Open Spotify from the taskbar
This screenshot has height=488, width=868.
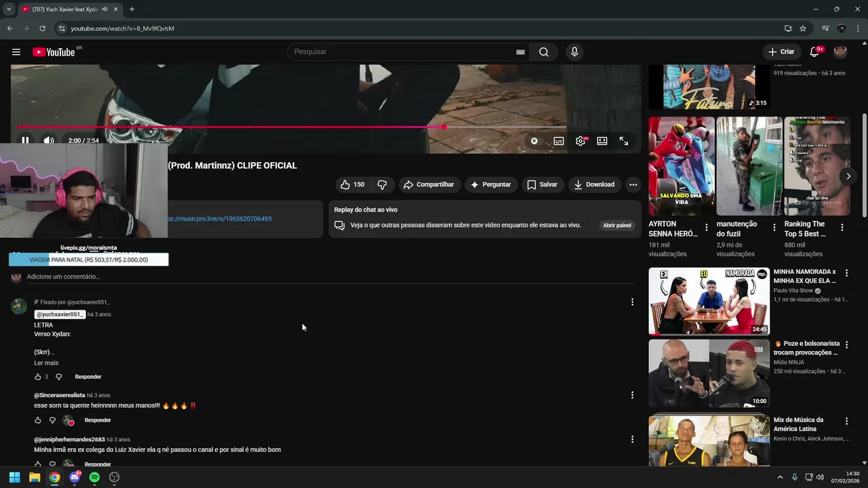(94, 477)
